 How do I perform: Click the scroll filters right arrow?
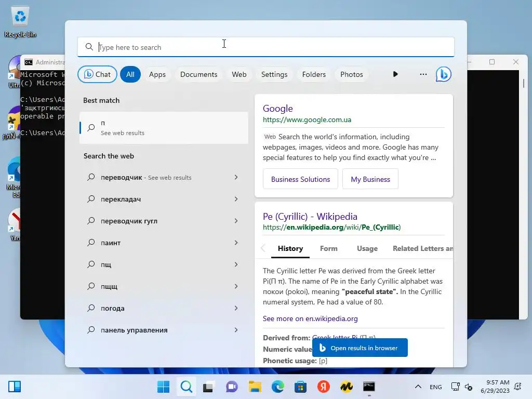(x=395, y=74)
